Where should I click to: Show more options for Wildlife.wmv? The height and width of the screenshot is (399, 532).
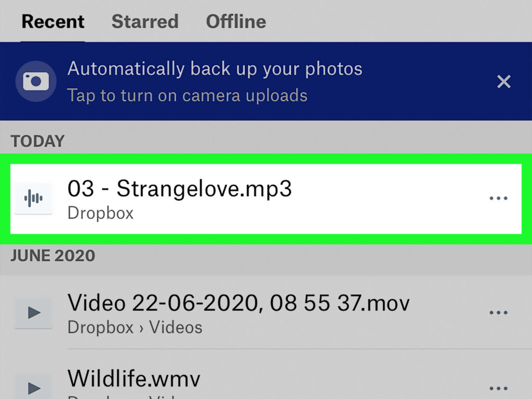coord(498,387)
